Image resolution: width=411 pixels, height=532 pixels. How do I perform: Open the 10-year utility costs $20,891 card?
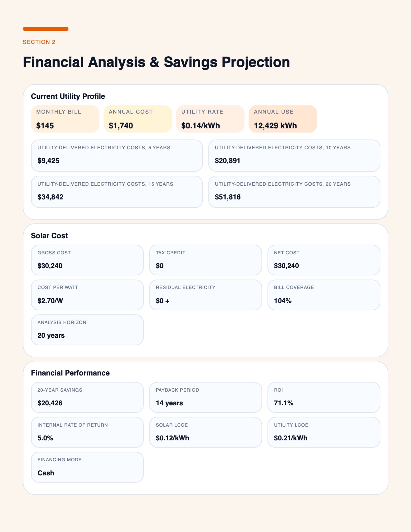(294, 155)
